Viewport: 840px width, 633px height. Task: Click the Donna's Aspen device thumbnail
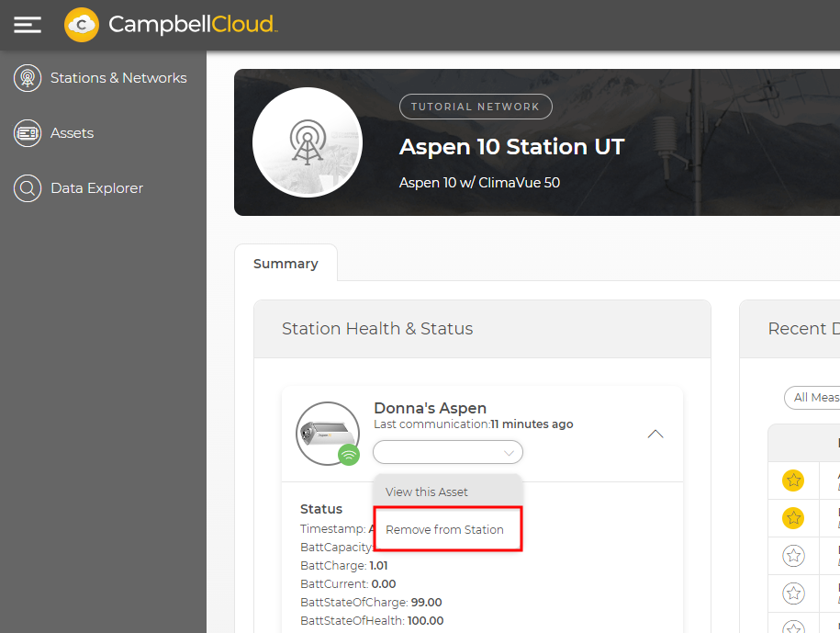pos(328,433)
